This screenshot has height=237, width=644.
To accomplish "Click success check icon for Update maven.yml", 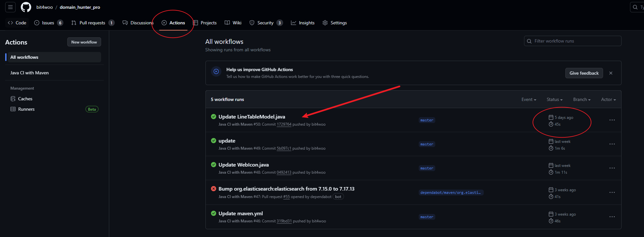I will (x=214, y=213).
